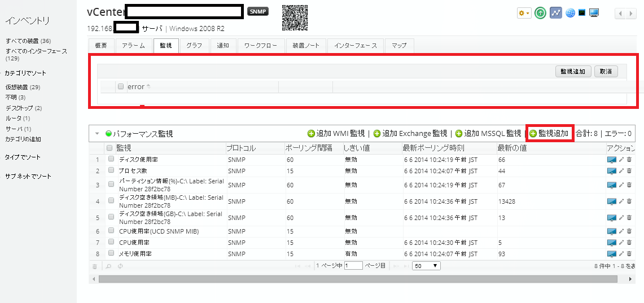Check the パーティション情報(%) row checkbox
The height and width of the screenshot is (303, 644).
click(111, 185)
